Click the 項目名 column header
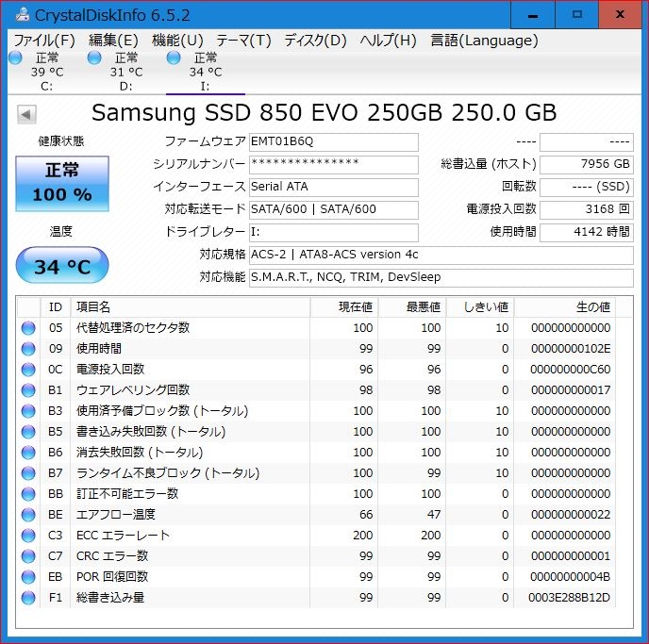Image resolution: width=649 pixels, height=644 pixels. click(191, 307)
